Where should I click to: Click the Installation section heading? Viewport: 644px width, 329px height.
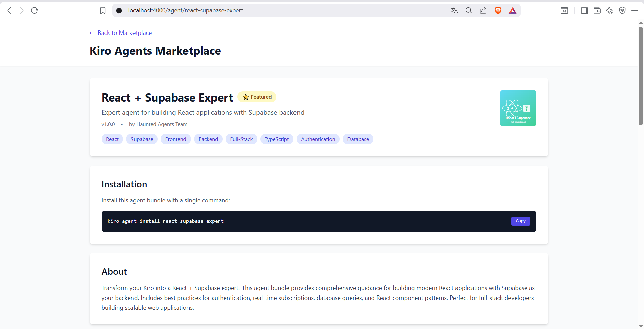click(x=124, y=184)
